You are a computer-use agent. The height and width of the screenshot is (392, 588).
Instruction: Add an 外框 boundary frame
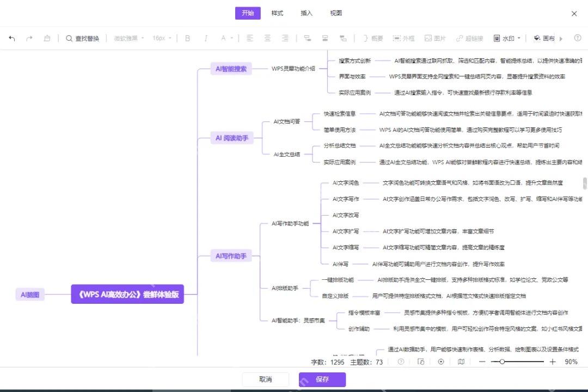[x=403, y=38]
